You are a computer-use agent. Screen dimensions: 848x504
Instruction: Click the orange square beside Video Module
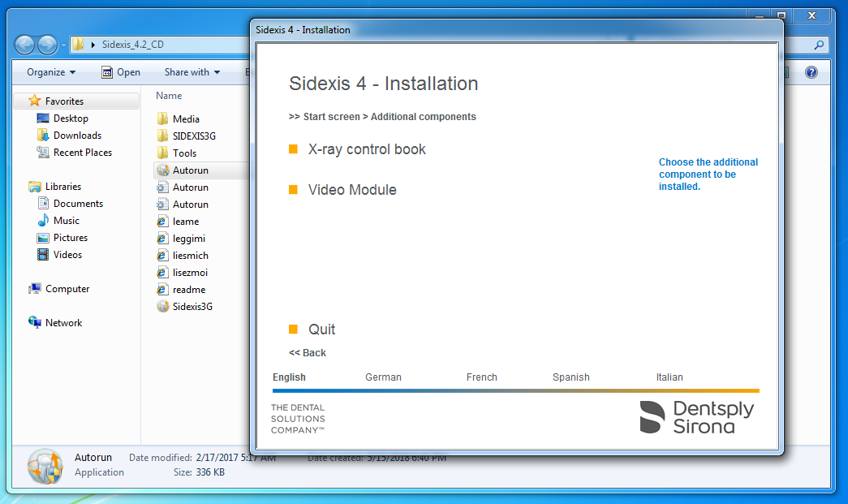[x=293, y=190]
